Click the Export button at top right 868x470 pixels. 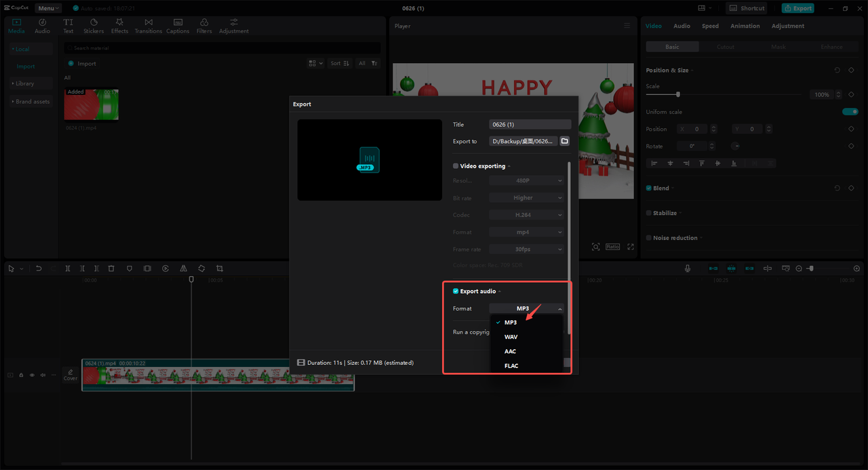pyautogui.click(x=797, y=8)
